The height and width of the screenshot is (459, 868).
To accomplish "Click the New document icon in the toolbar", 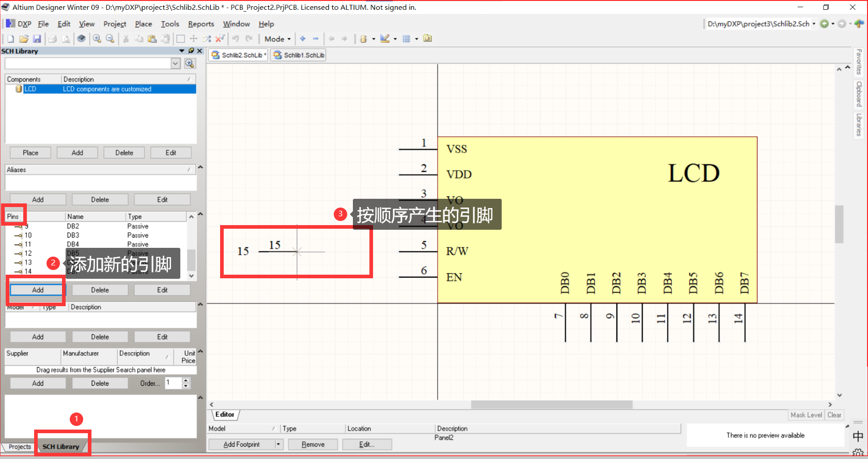I will (10, 39).
